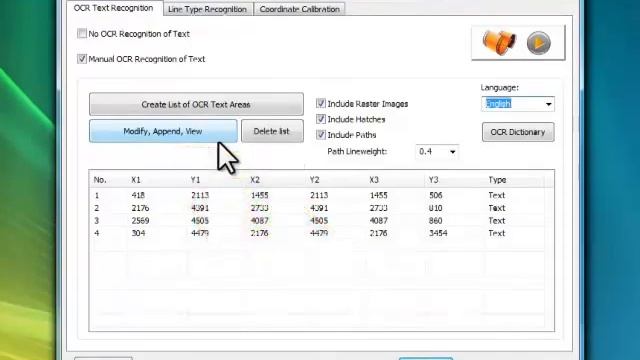This screenshot has height=360, width=640.
Task: Switch to Line Type Recognition tab
Action: click(x=207, y=9)
